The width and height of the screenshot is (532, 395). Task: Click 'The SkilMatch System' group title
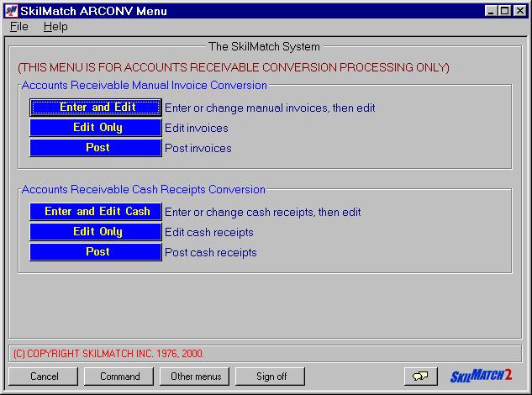pyautogui.click(x=264, y=46)
